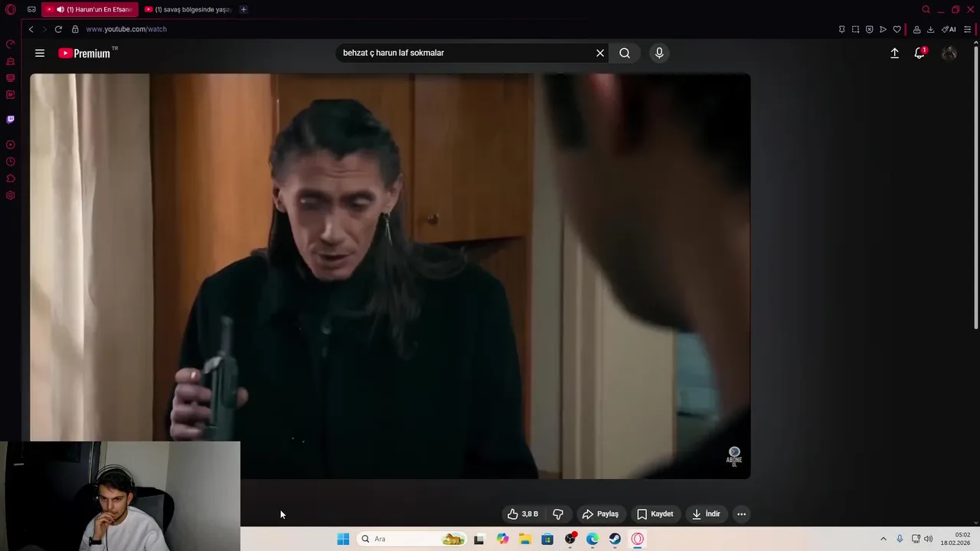This screenshot has height=551, width=980.
Task: Take a snapshot with capture icon
Action: tap(855, 29)
